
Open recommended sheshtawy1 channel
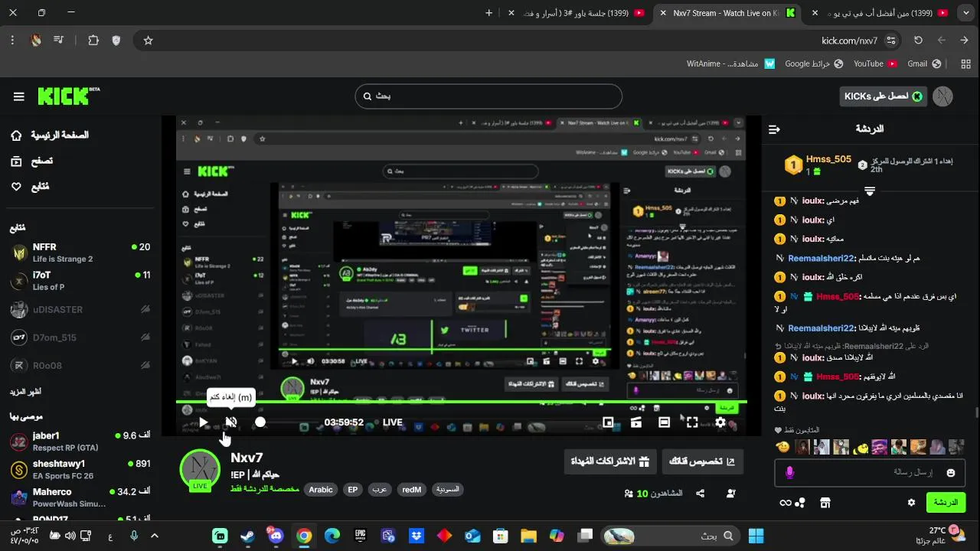coord(80,470)
